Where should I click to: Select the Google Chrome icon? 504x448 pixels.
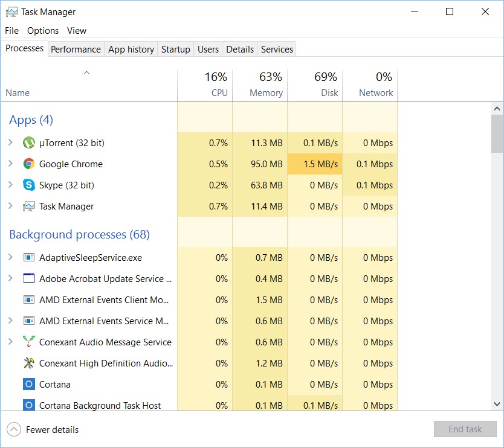28,164
